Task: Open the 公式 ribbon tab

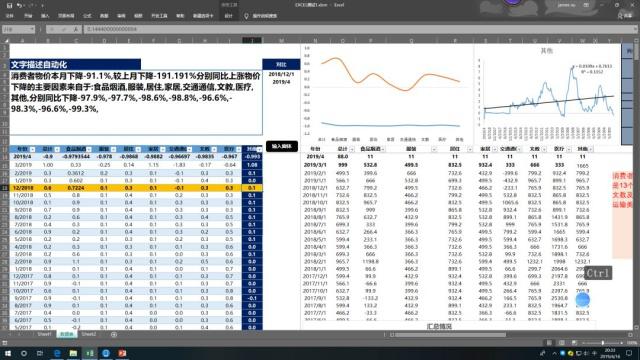Action: click(x=87, y=16)
